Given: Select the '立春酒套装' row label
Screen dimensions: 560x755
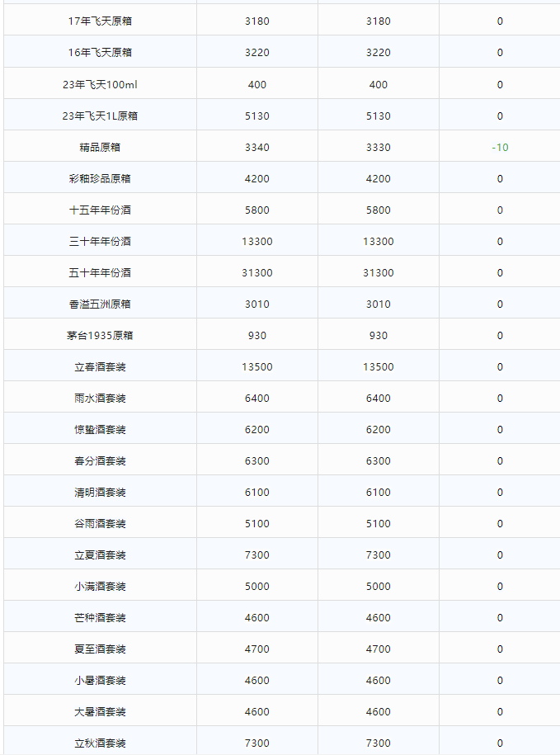Looking at the screenshot, I should (x=100, y=367).
